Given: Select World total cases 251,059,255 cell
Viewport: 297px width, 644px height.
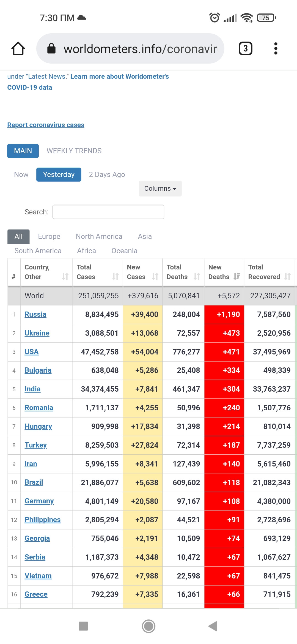Looking at the screenshot, I should [98, 296].
